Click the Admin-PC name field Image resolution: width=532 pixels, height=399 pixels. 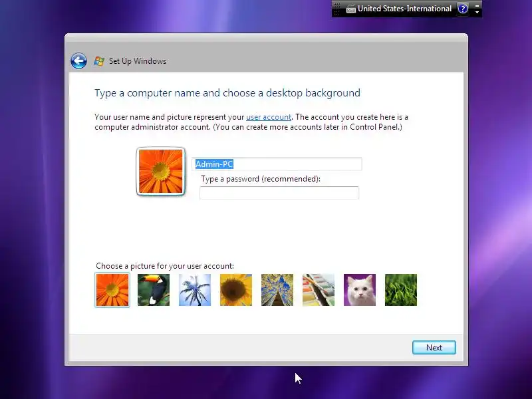coord(277,164)
